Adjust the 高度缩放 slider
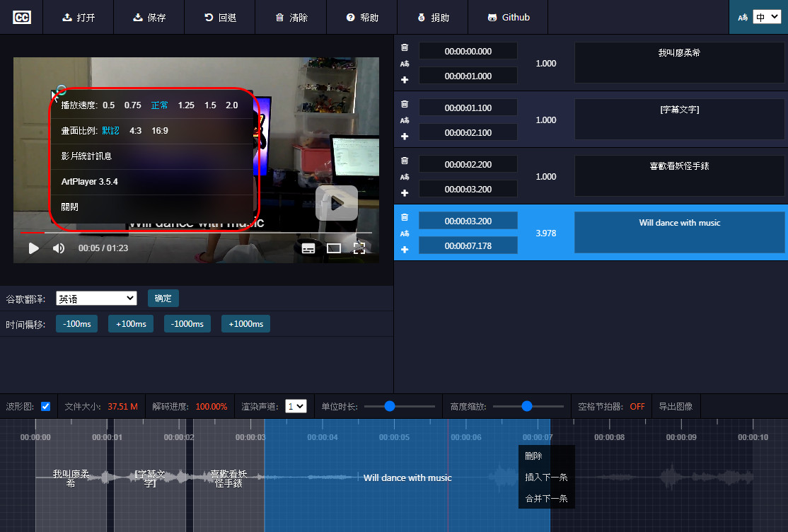This screenshot has width=788, height=532. (528, 406)
